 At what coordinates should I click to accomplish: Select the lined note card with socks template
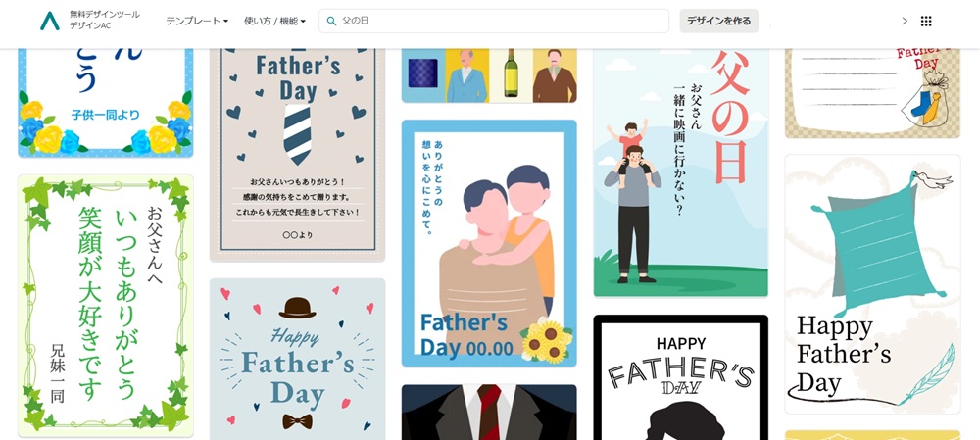[872, 93]
